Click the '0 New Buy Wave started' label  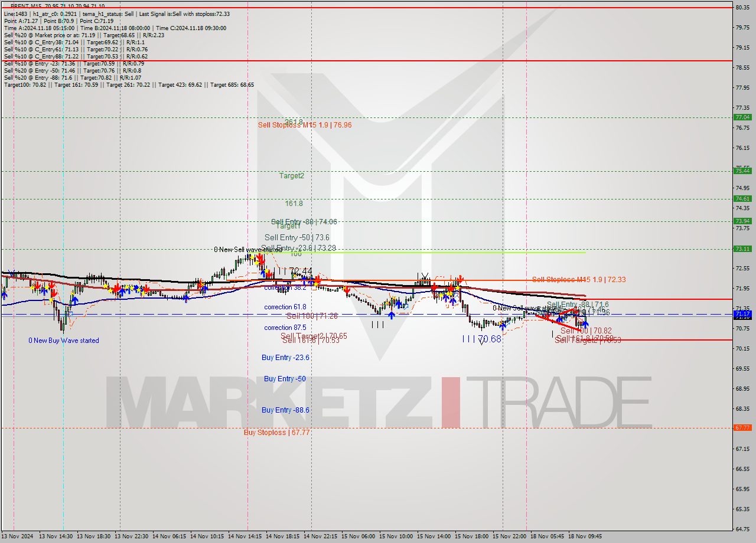coord(64,341)
